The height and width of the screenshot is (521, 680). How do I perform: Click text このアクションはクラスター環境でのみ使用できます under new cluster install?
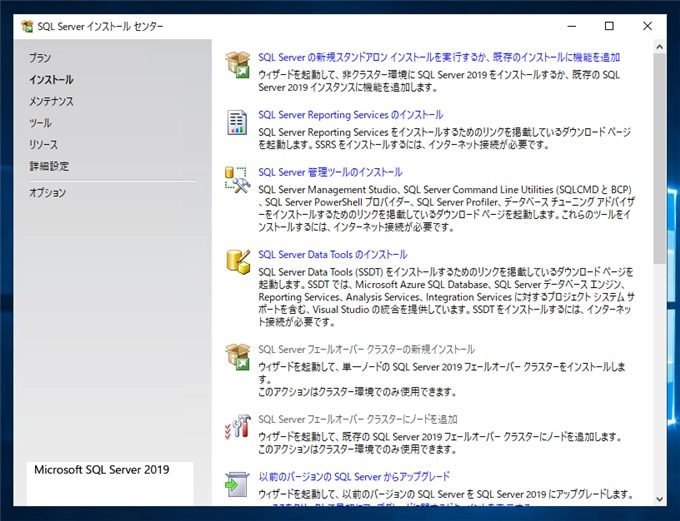pos(357,392)
